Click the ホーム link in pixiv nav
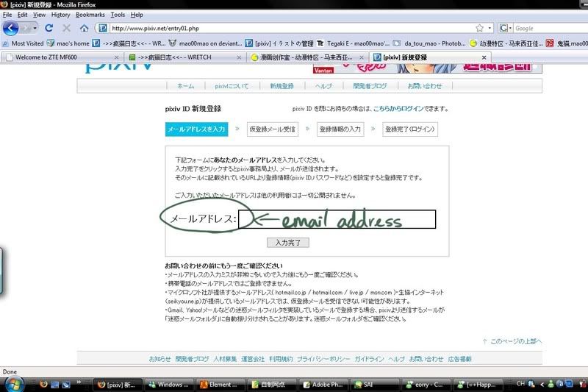The image size is (588, 392). 186,86
